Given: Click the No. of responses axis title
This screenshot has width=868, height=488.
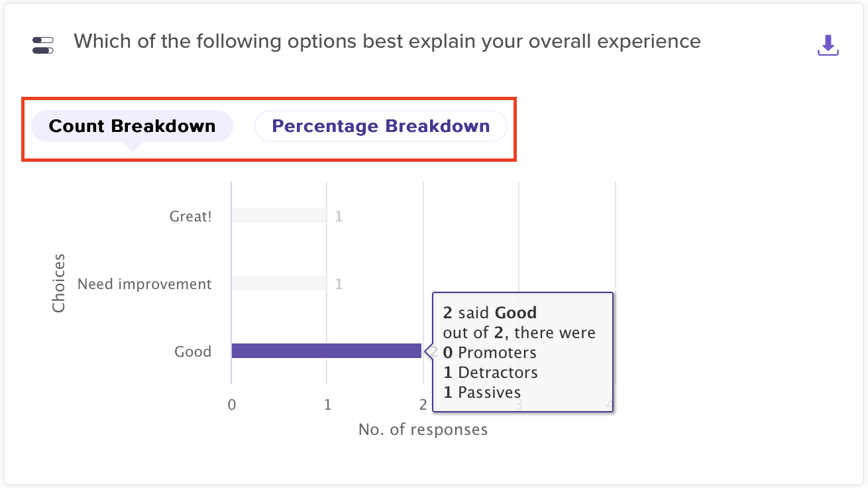Looking at the screenshot, I should (x=423, y=430).
